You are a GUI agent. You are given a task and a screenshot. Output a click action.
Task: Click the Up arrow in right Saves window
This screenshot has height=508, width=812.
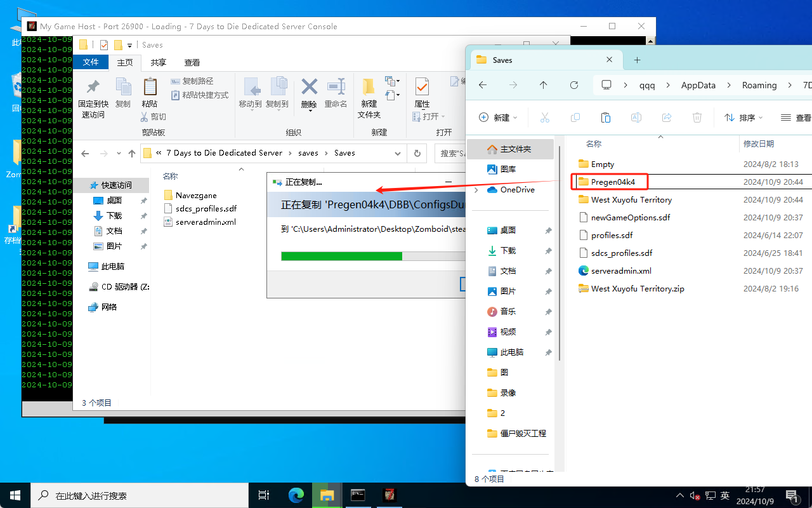coord(543,85)
